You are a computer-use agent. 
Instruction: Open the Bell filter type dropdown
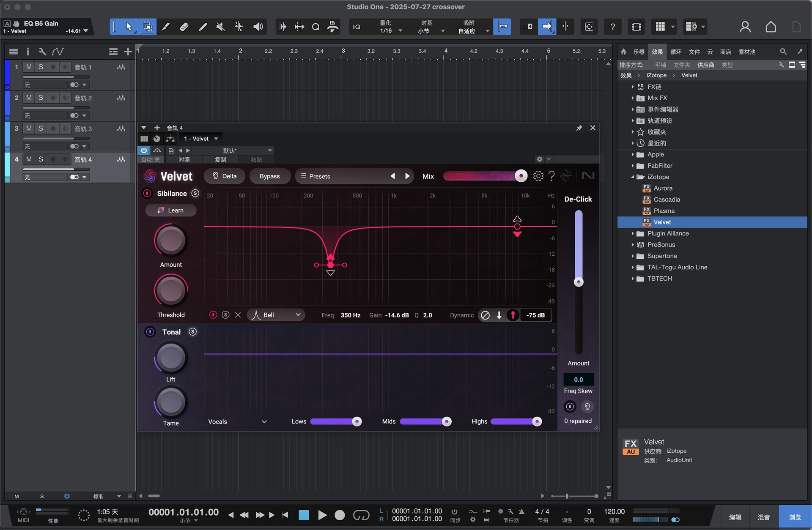pos(276,315)
